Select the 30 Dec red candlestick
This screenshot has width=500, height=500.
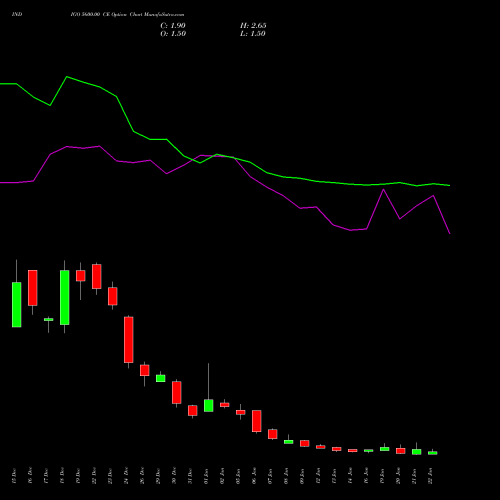tap(177, 392)
